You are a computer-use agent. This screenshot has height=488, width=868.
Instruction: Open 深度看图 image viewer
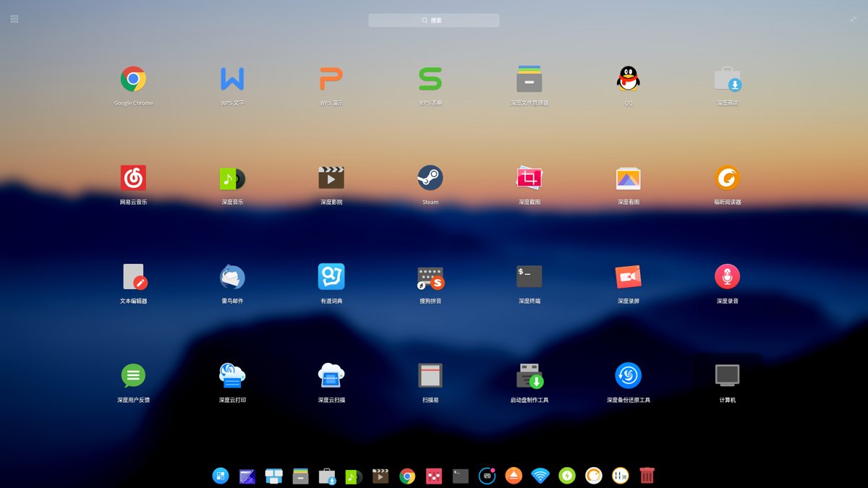tap(629, 178)
